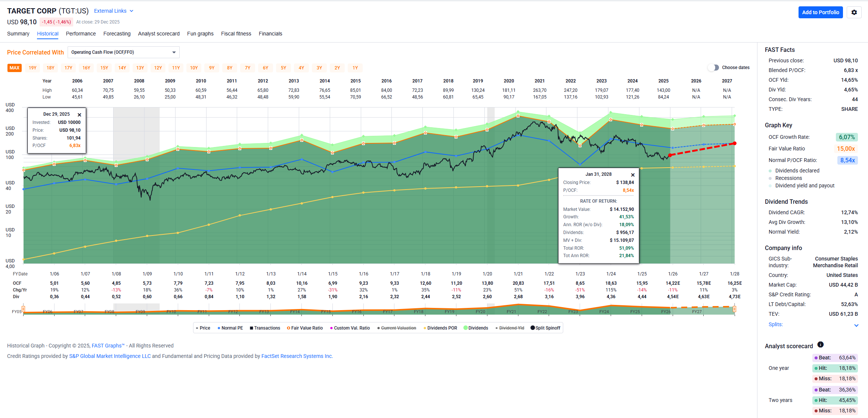
Task: Enable the Choose dates switch
Action: 713,68
